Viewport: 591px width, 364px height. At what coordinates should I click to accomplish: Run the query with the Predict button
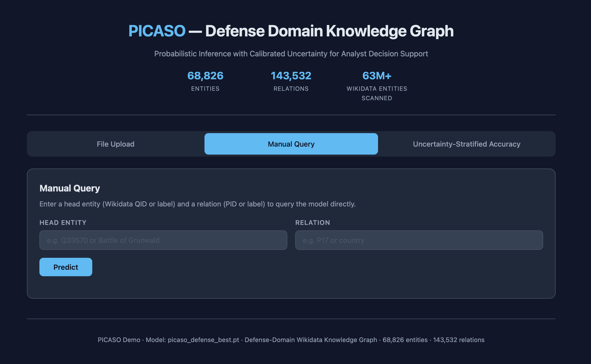[66, 267]
